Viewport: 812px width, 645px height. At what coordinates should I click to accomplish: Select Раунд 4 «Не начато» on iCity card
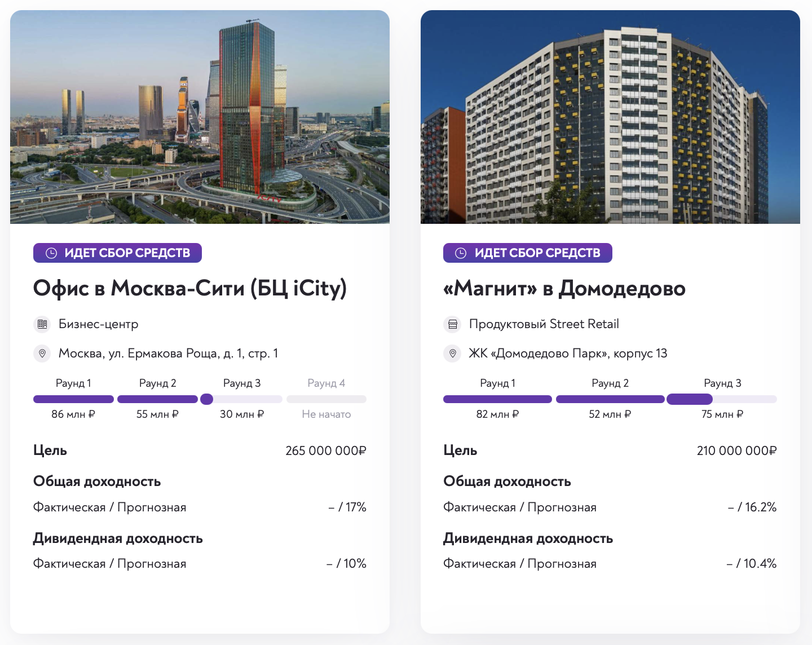(326, 399)
